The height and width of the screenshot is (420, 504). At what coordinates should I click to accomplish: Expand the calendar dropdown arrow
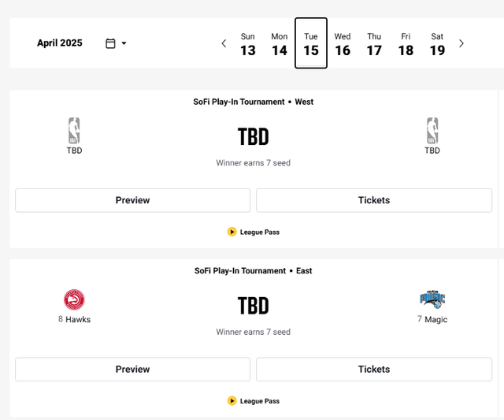click(x=124, y=43)
